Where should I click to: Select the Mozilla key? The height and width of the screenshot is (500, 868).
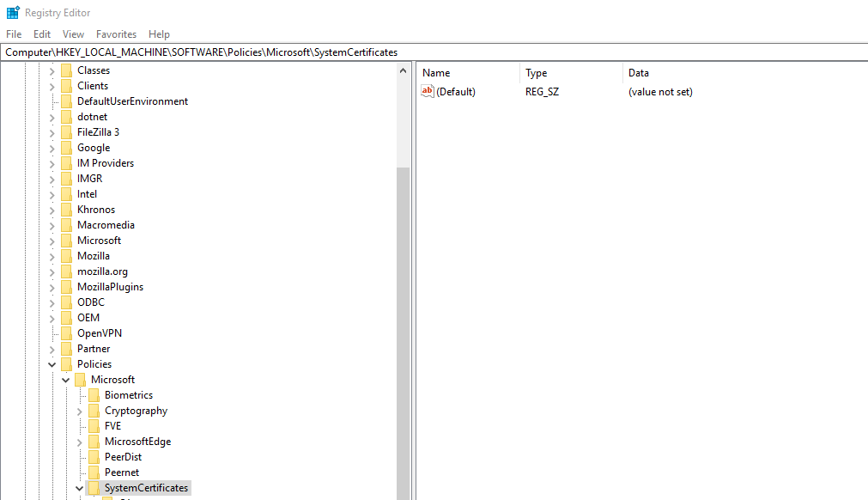94,256
